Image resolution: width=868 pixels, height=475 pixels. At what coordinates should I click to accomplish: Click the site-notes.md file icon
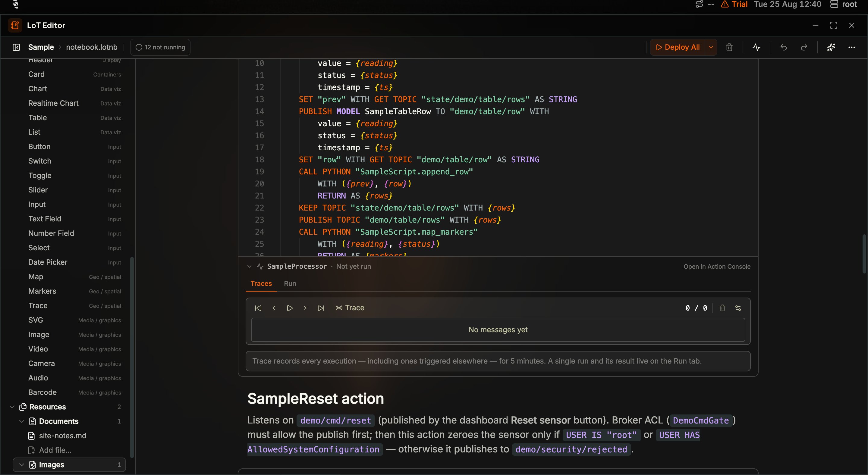(31, 436)
